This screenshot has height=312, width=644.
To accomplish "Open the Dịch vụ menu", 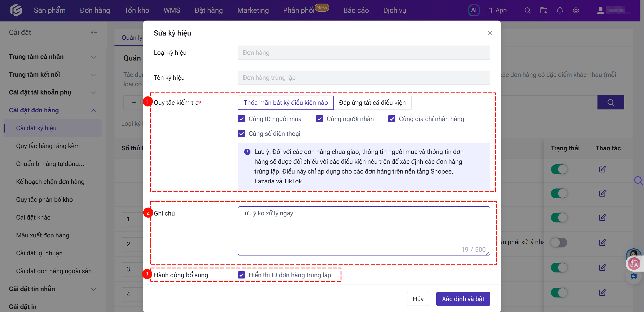I will (x=394, y=10).
